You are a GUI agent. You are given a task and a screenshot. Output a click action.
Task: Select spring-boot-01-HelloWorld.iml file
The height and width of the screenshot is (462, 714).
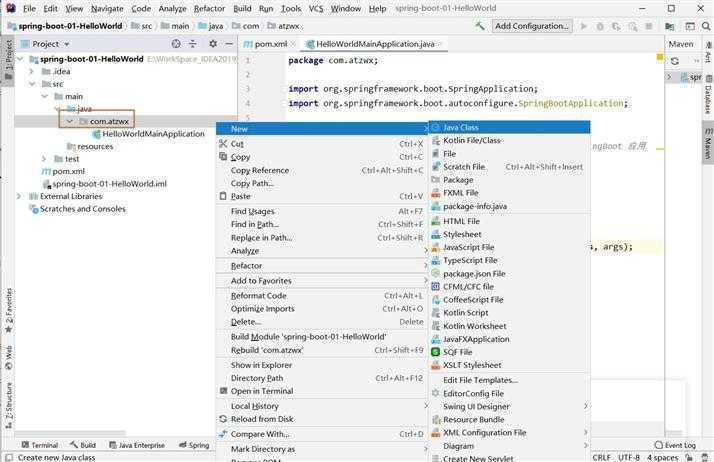pos(105,183)
